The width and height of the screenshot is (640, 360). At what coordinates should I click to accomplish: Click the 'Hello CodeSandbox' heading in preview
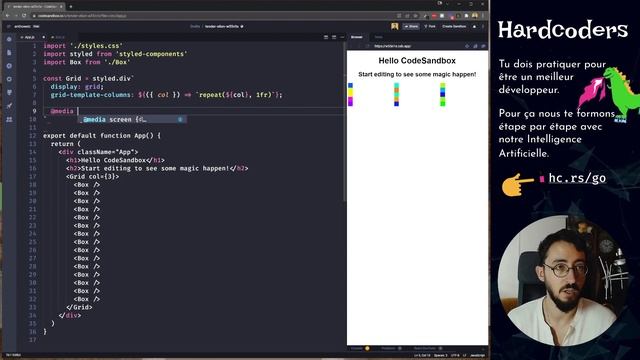[x=417, y=61]
